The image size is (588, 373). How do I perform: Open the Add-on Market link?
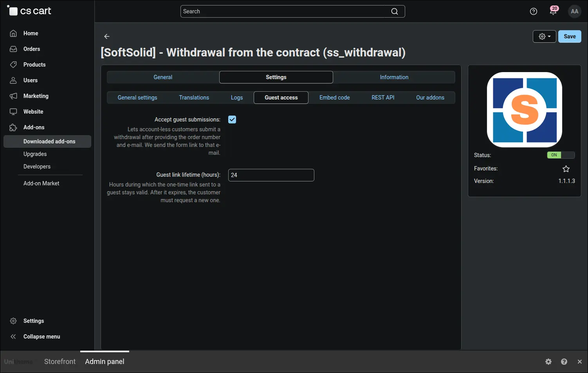click(x=41, y=183)
